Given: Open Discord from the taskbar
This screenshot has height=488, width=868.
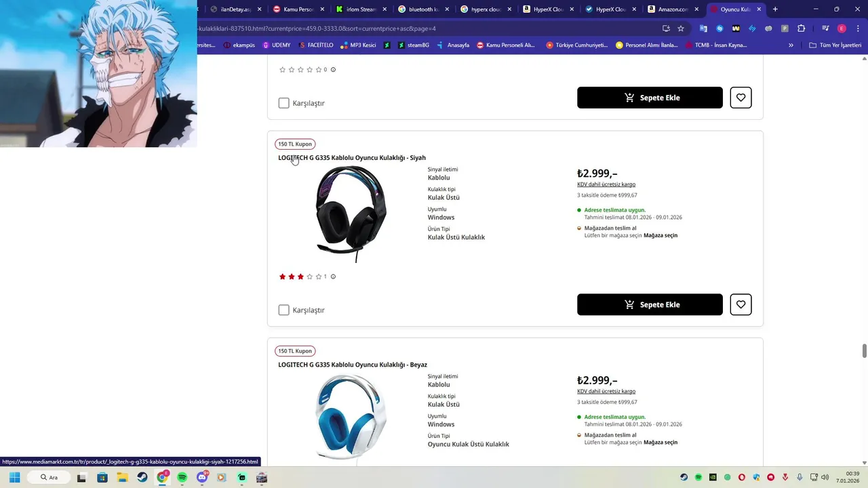Looking at the screenshot, I should pyautogui.click(x=201, y=477).
